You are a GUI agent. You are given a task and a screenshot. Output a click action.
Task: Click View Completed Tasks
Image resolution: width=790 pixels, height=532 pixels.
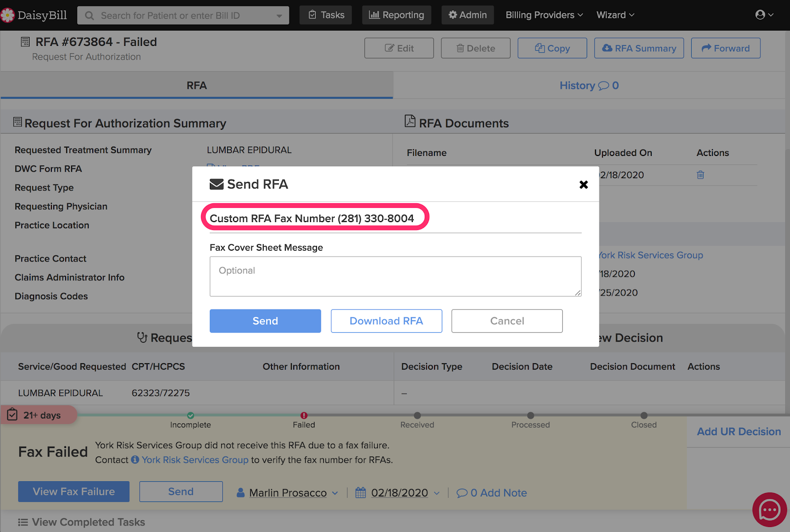click(81, 522)
